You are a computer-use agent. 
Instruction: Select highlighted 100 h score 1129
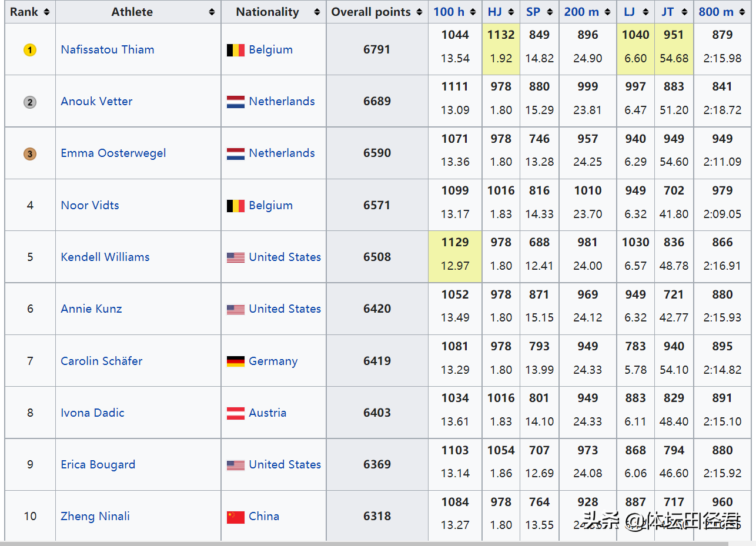click(x=455, y=243)
